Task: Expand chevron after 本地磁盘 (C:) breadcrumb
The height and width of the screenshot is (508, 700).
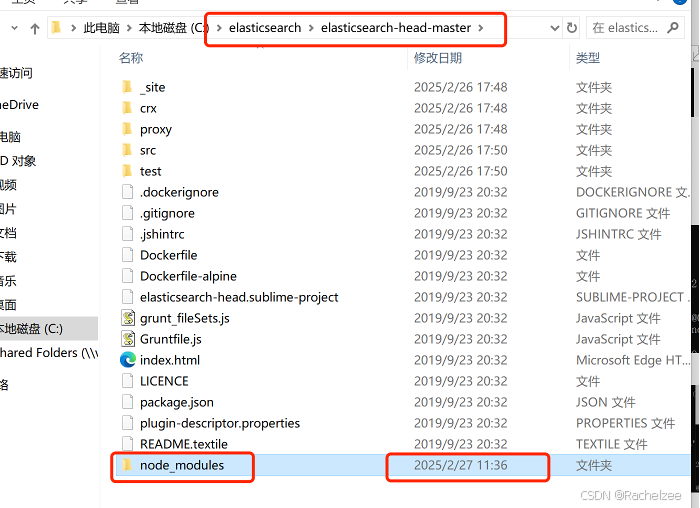Action: (x=219, y=28)
